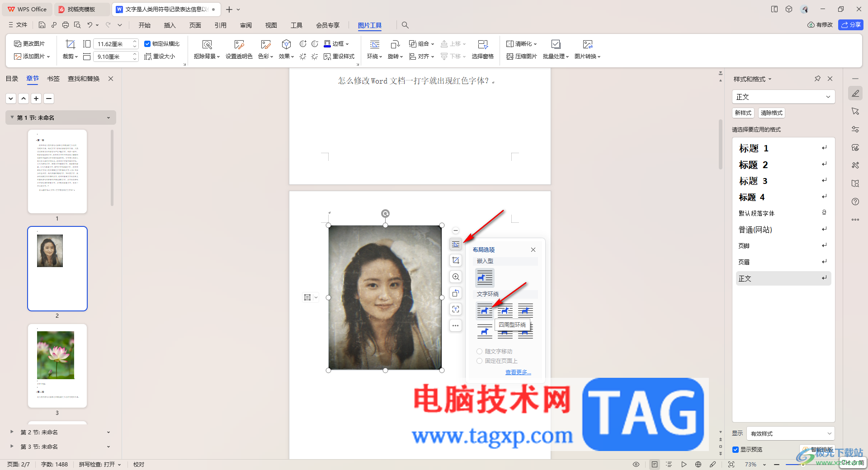Click the 重设样式 reset style button
Screen dimensions: 868x470
(339, 56)
